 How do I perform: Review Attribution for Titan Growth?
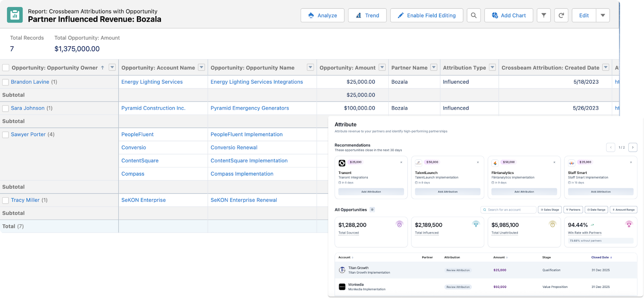pyautogui.click(x=458, y=270)
